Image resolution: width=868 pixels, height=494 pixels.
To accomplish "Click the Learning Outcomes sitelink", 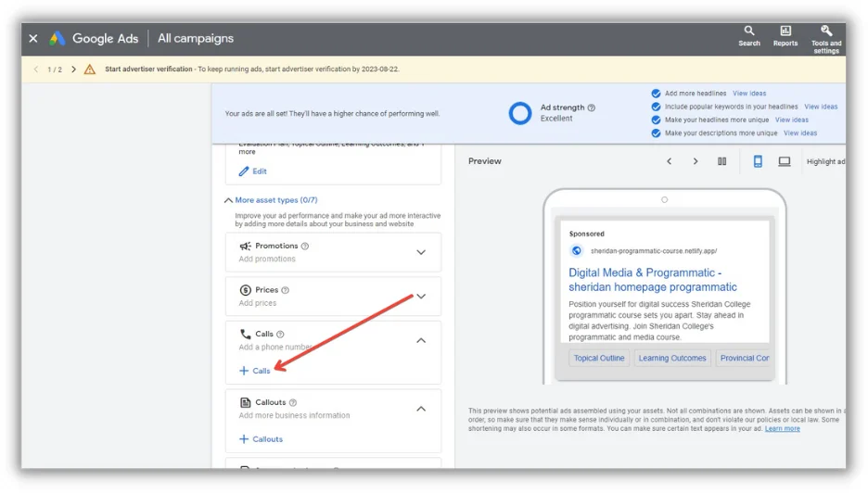I will tap(672, 359).
